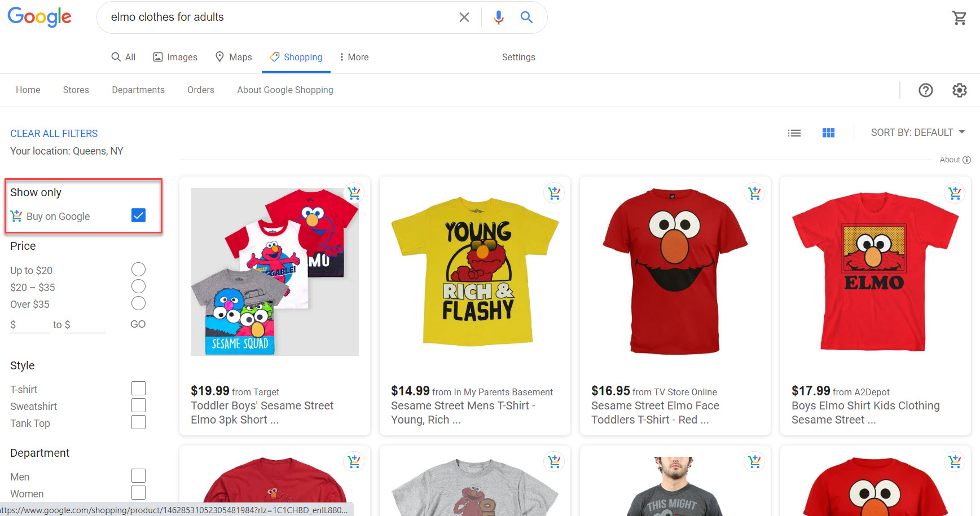This screenshot has height=516, width=980.
Task: Open the red Elmo Face shirt thumbnail
Action: (x=675, y=271)
